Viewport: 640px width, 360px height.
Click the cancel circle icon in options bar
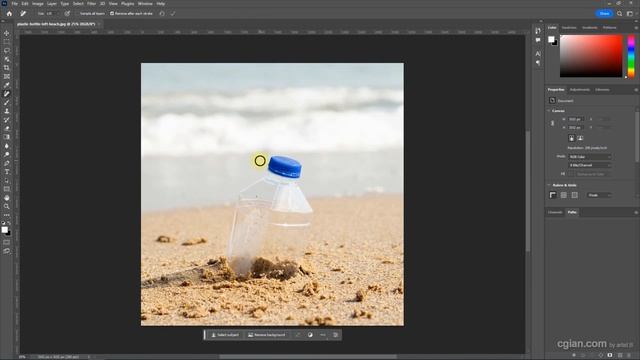162,13
